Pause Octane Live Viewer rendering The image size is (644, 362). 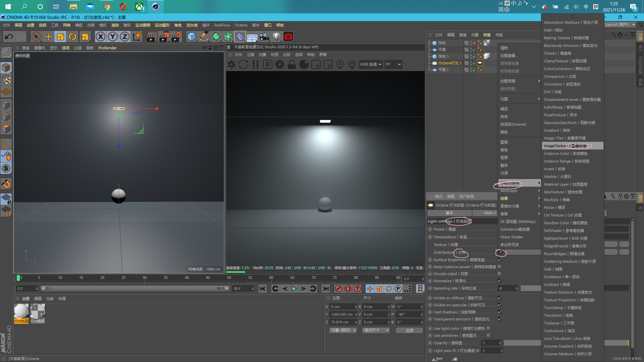coord(255,65)
